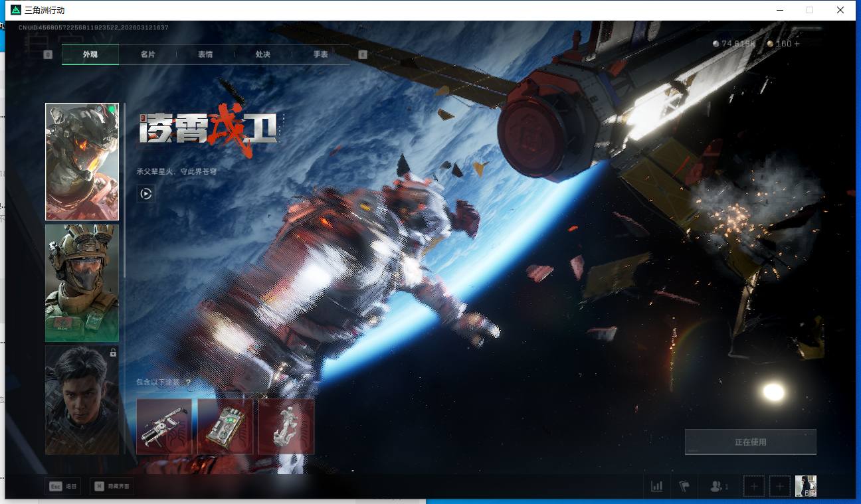Click the 正在使用 button
The image size is (861, 504).
pyautogui.click(x=751, y=442)
